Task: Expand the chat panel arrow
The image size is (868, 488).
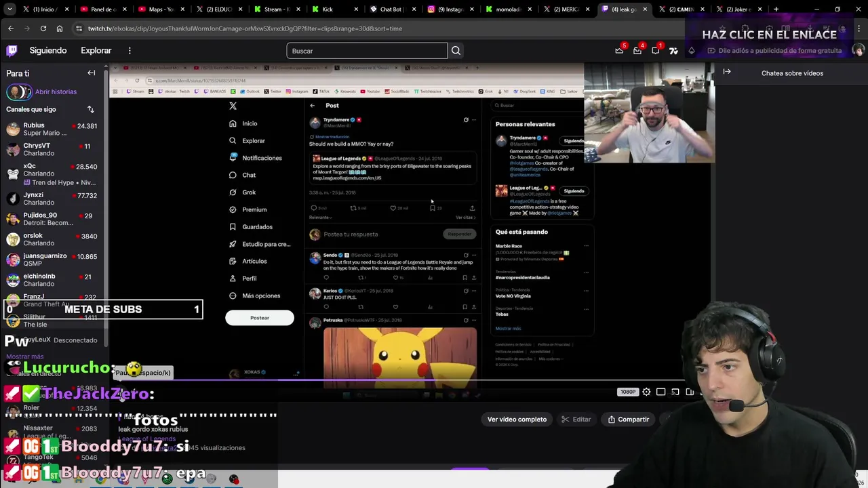Action: (x=727, y=72)
